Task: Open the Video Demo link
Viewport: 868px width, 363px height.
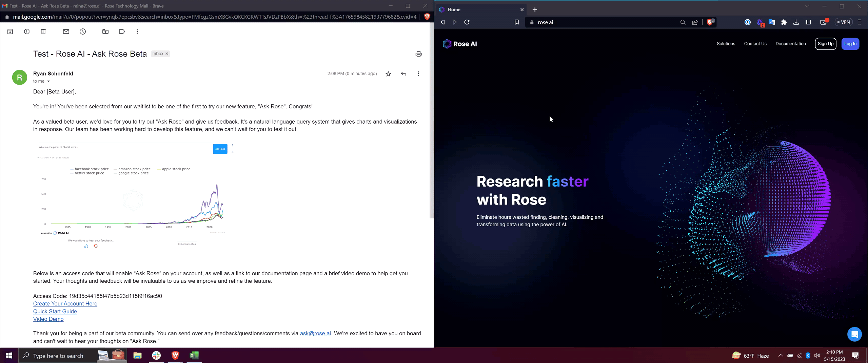Action: click(48, 319)
